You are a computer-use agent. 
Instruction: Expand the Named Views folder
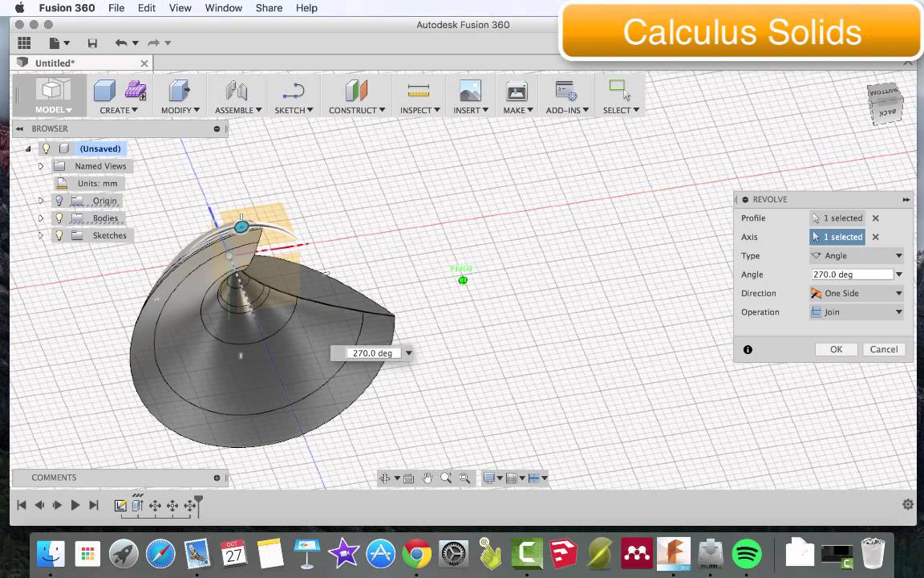[41, 166]
